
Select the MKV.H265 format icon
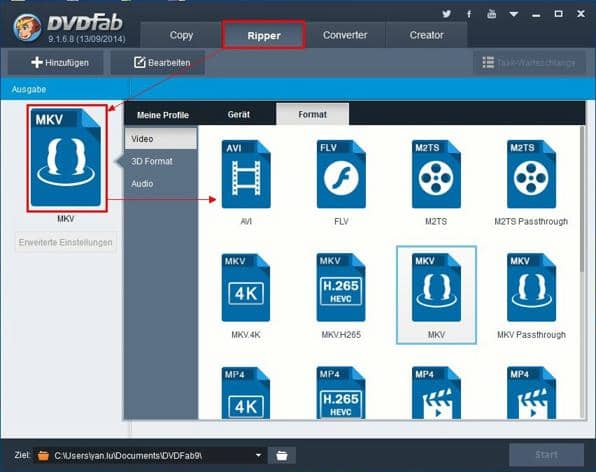341,287
